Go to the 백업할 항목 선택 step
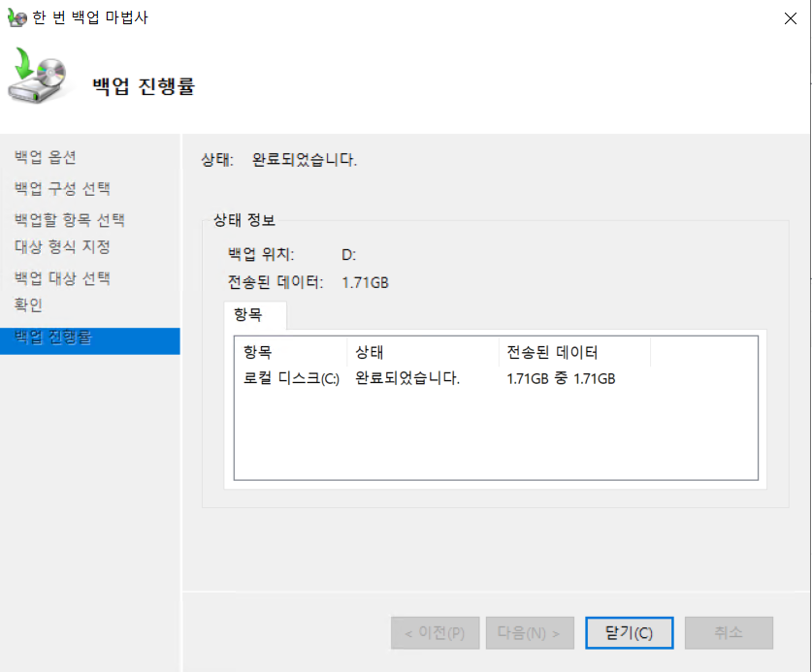 tap(69, 220)
